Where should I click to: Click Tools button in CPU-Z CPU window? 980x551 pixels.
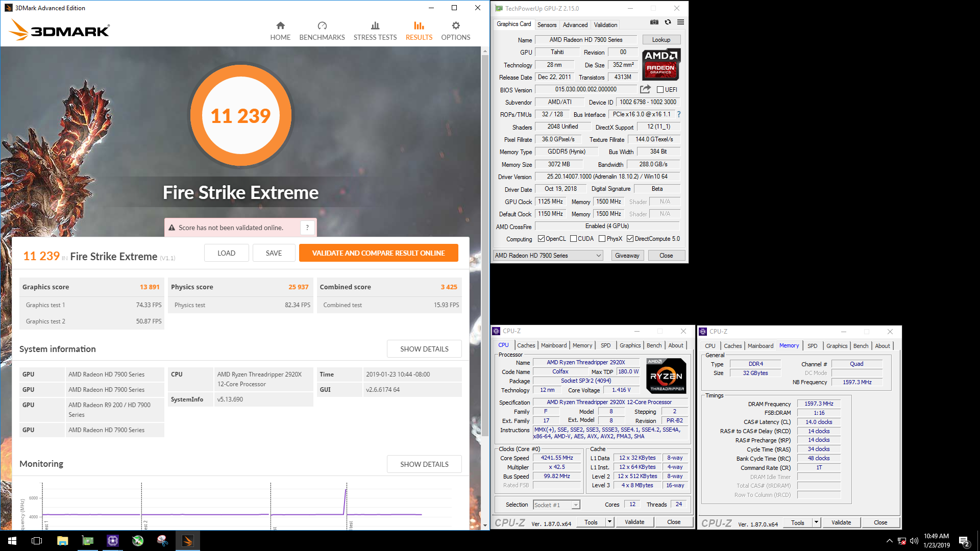tap(591, 522)
